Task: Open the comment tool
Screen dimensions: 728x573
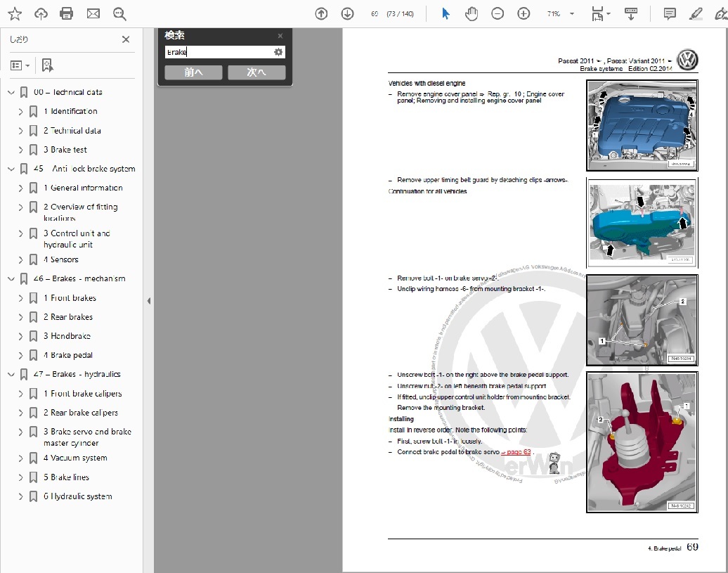Action: coord(670,13)
